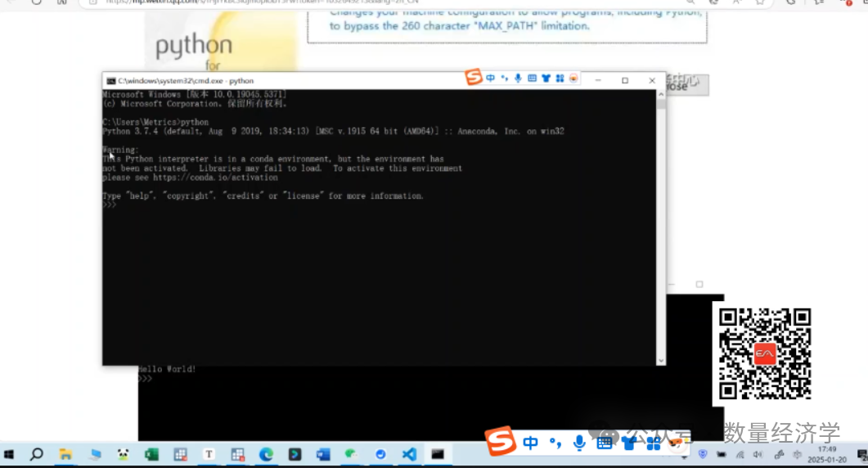Maximize the background console window
This screenshot has width=868, height=468.
(x=699, y=284)
